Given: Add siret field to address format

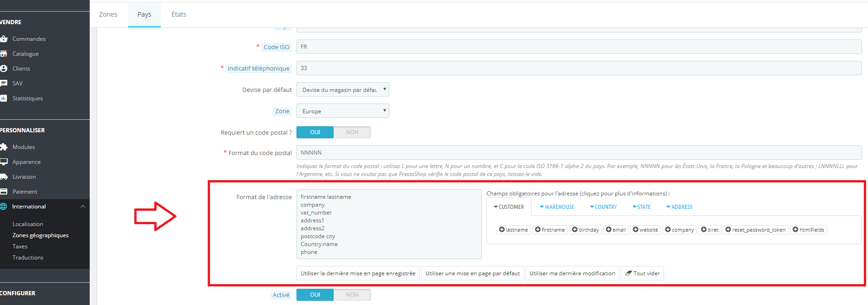Looking at the screenshot, I should point(710,230).
